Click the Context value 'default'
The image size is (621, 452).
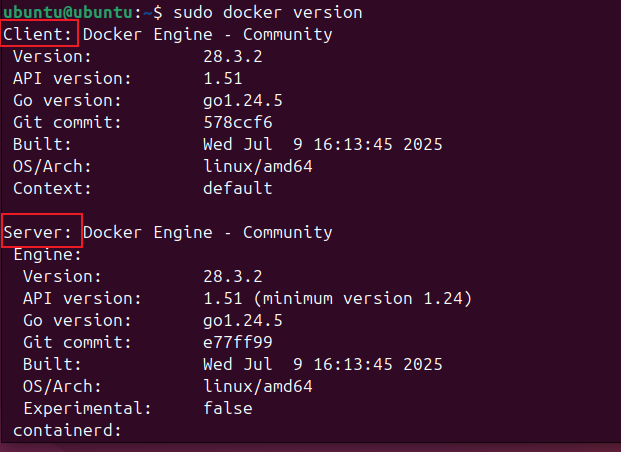(238, 189)
